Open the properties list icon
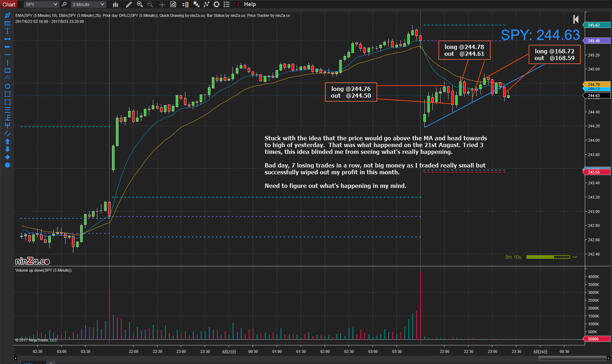This screenshot has width=612, height=364. 227,4
